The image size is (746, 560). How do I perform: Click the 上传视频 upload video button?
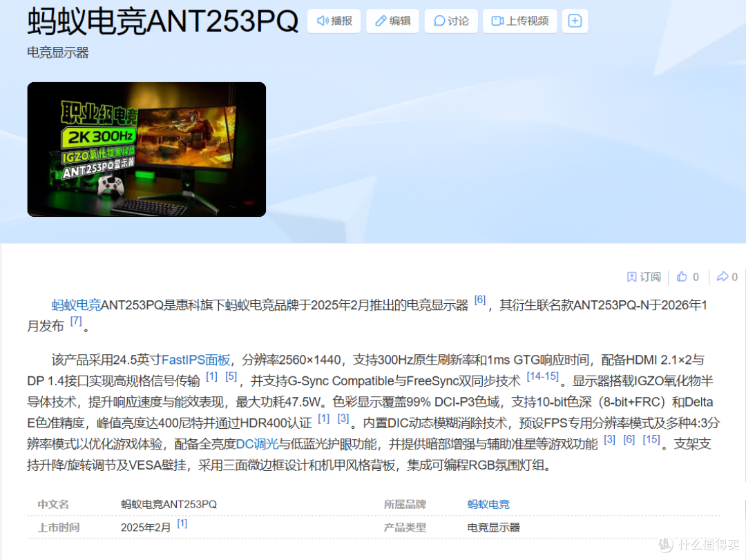click(520, 21)
